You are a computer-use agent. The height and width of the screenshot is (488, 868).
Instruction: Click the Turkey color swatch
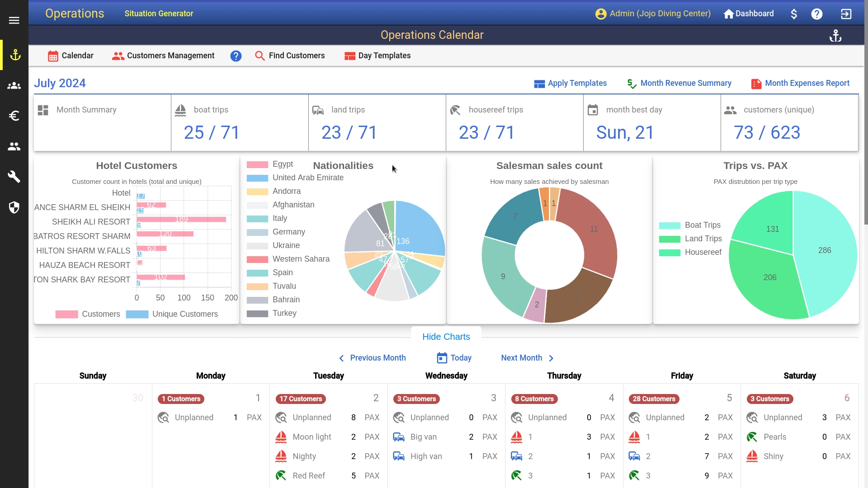(257, 314)
